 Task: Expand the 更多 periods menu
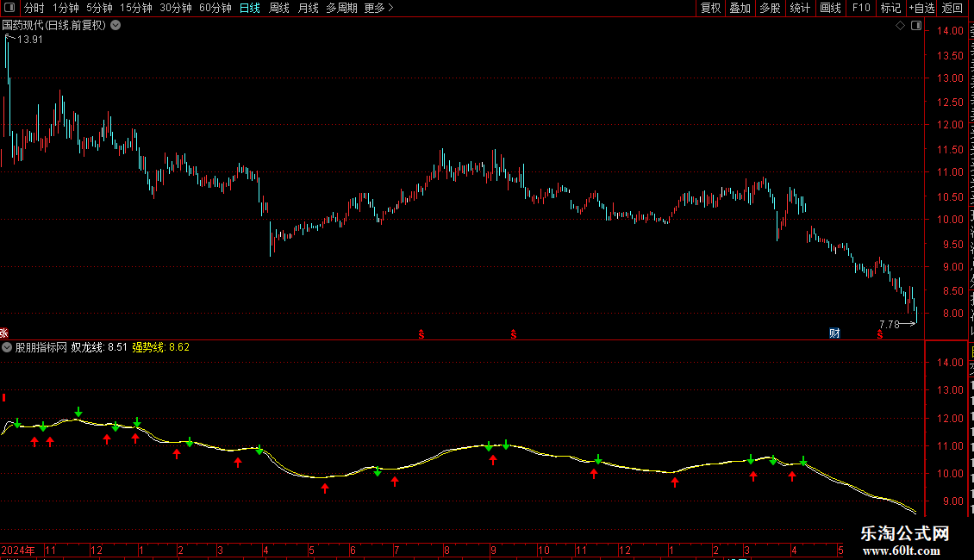378,8
